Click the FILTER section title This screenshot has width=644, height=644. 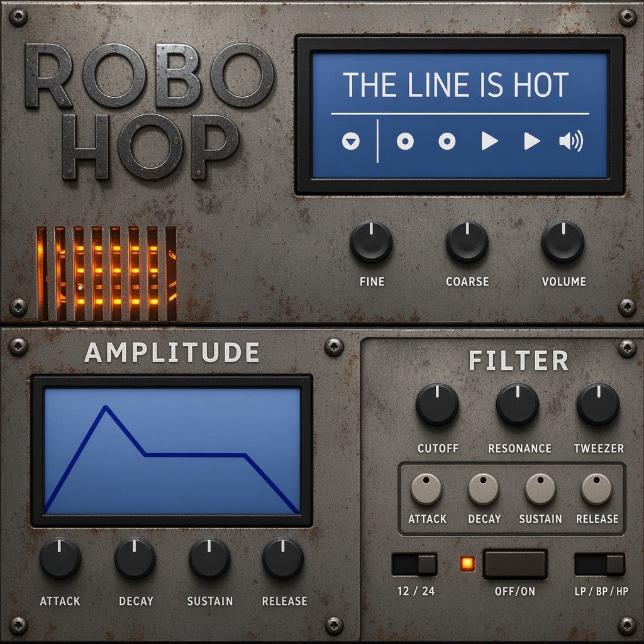[x=519, y=360]
